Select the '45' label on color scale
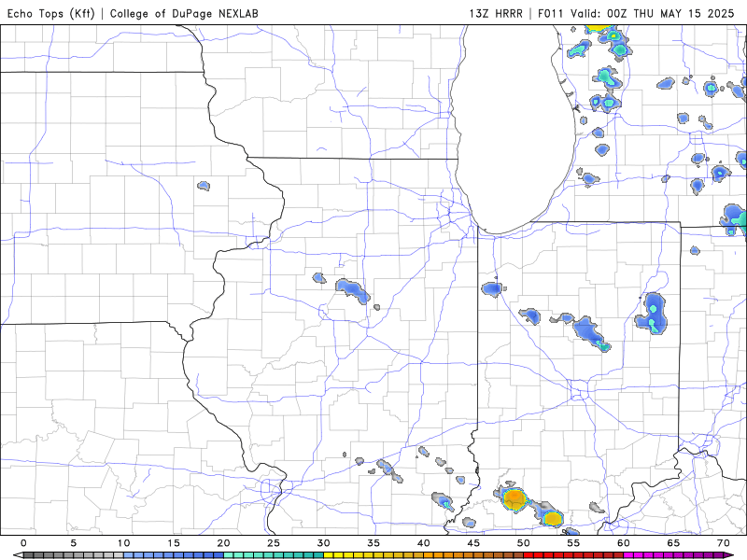 click(x=473, y=543)
